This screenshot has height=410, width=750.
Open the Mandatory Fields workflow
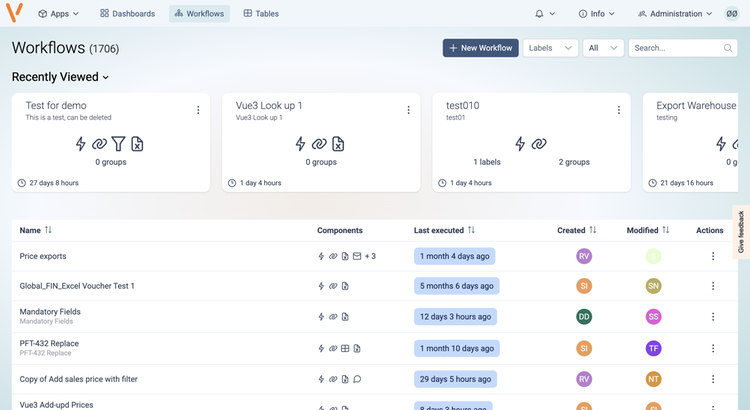[x=50, y=312]
